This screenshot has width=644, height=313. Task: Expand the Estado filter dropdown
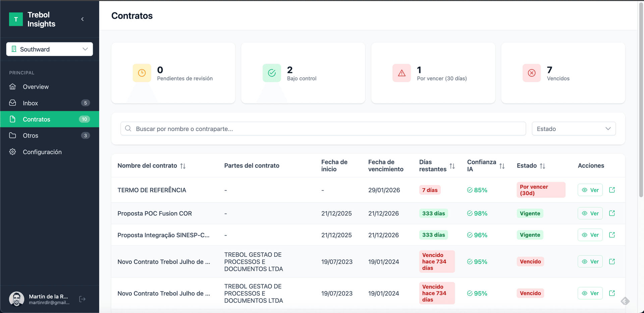point(574,129)
